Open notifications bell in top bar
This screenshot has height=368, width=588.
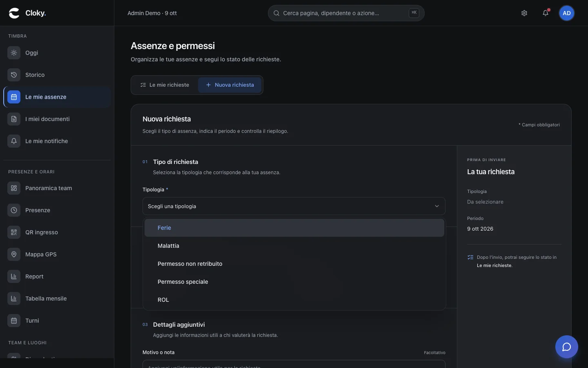coord(546,13)
